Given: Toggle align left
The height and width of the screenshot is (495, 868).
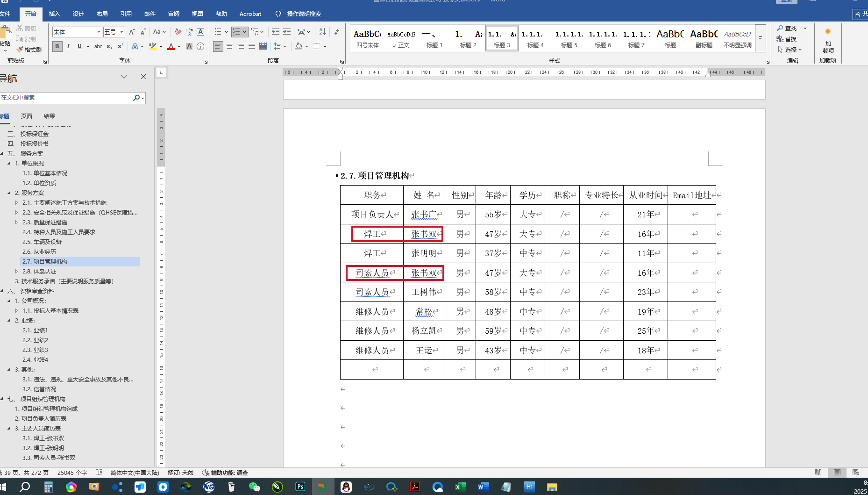Looking at the screenshot, I should point(218,46).
